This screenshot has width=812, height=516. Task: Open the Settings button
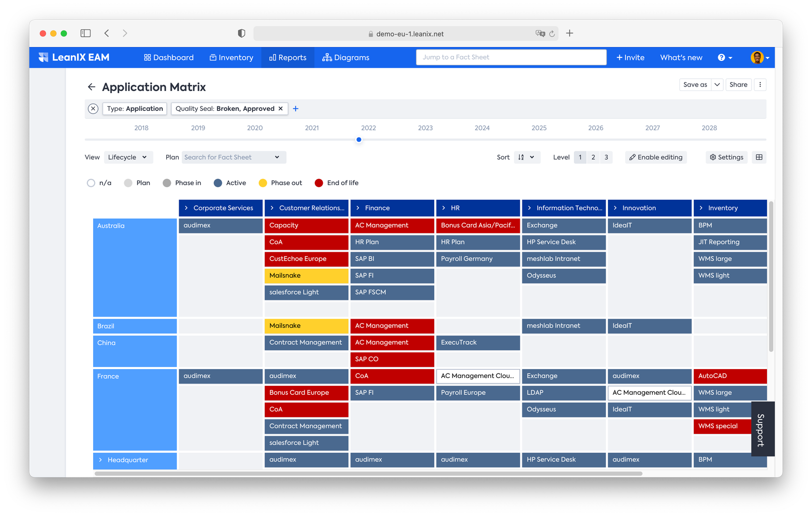(x=726, y=157)
